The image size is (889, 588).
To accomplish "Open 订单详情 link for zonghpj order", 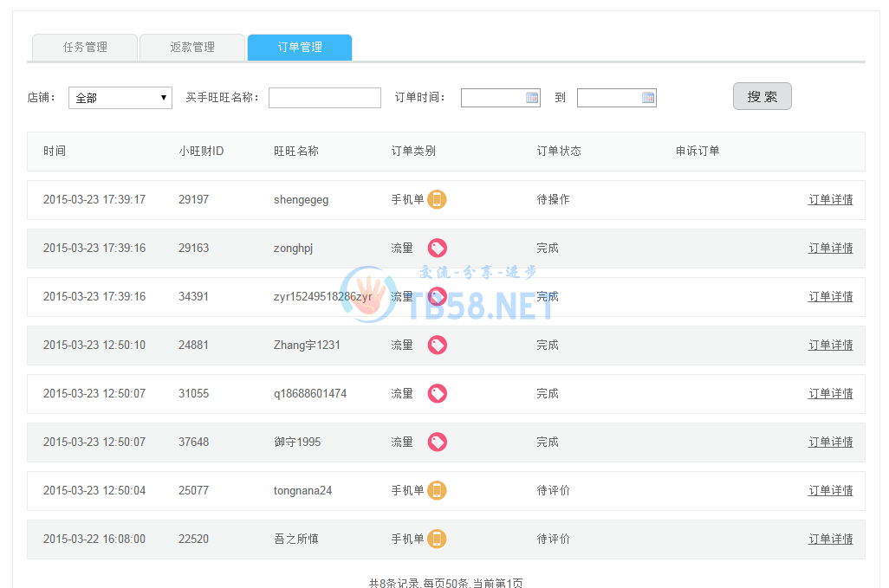I will pyautogui.click(x=830, y=249).
